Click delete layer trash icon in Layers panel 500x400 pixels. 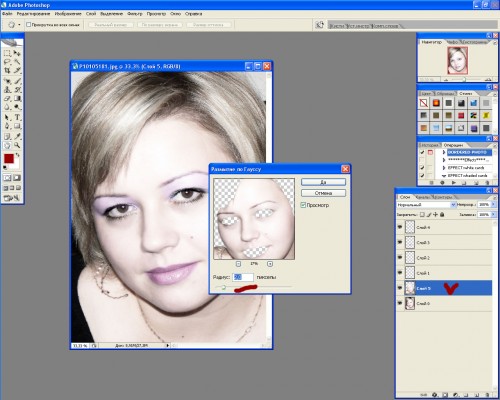coord(487,395)
